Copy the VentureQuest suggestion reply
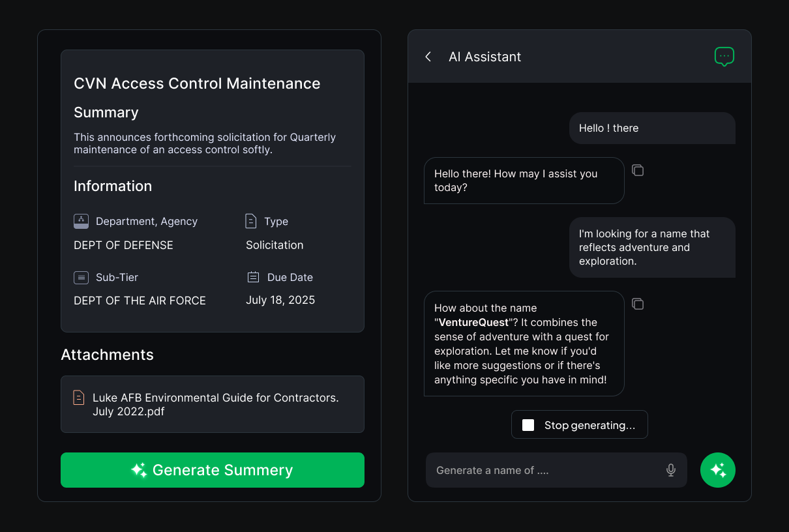This screenshot has width=789, height=532. [x=638, y=304]
